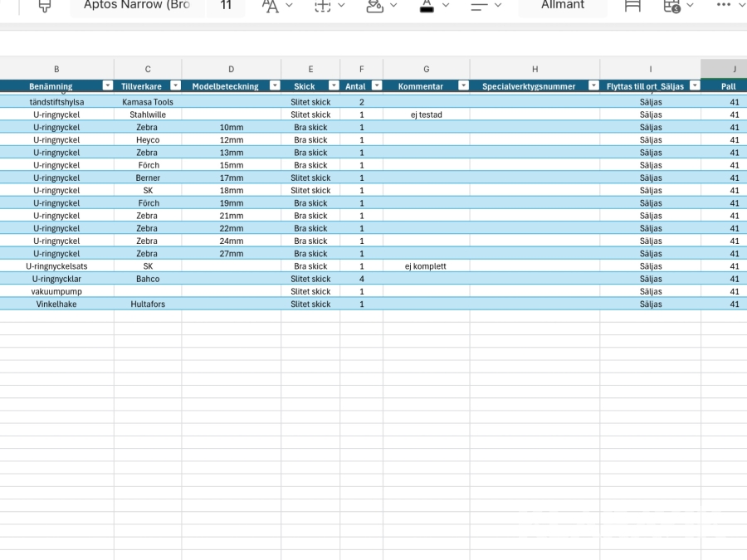This screenshot has width=747, height=560.
Task: Select column H header
Action: (535, 70)
